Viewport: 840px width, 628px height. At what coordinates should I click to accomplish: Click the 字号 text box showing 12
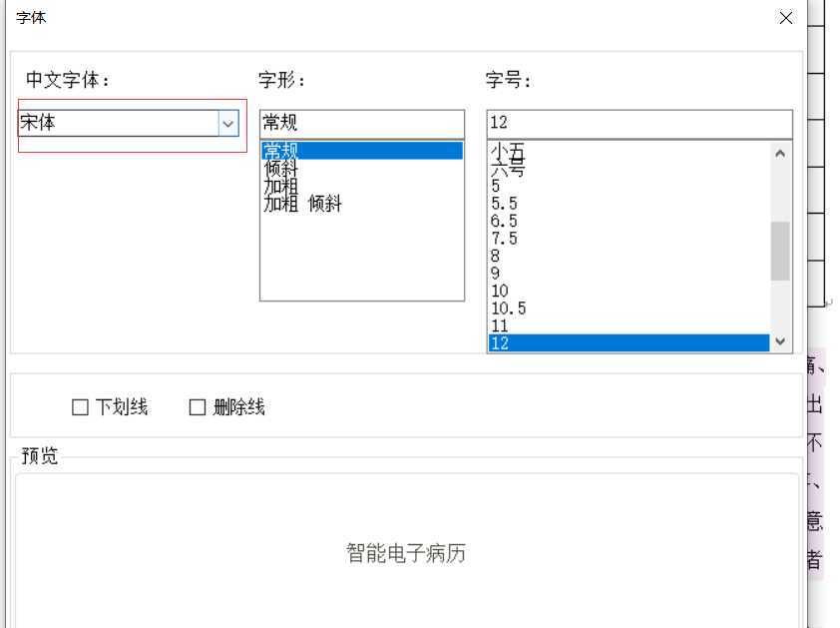[639, 124]
